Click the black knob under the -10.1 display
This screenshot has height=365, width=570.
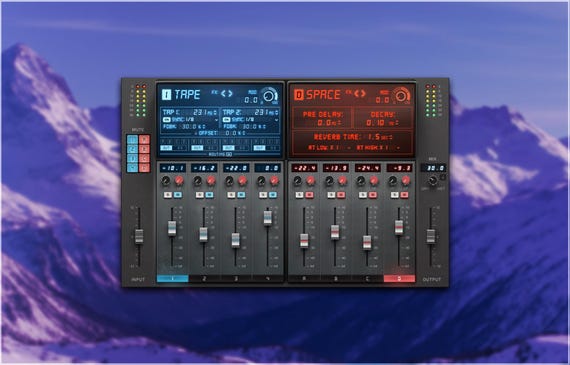(x=166, y=180)
